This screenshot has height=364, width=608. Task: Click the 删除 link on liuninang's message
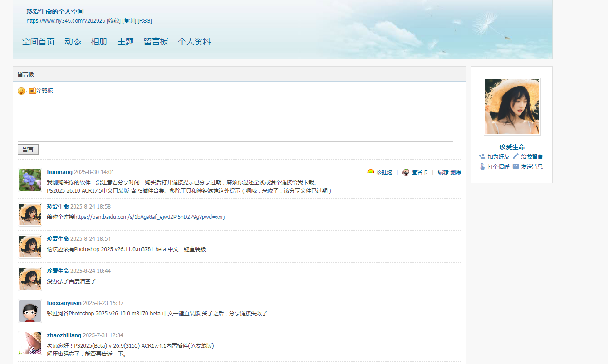456,172
